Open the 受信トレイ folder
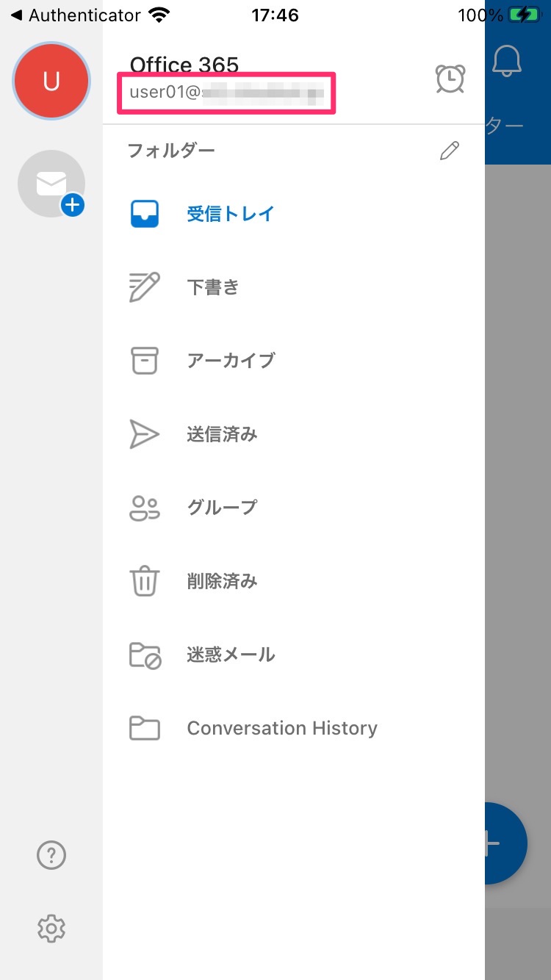Image resolution: width=551 pixels, height=980 pixels. (x=294, y=214)
